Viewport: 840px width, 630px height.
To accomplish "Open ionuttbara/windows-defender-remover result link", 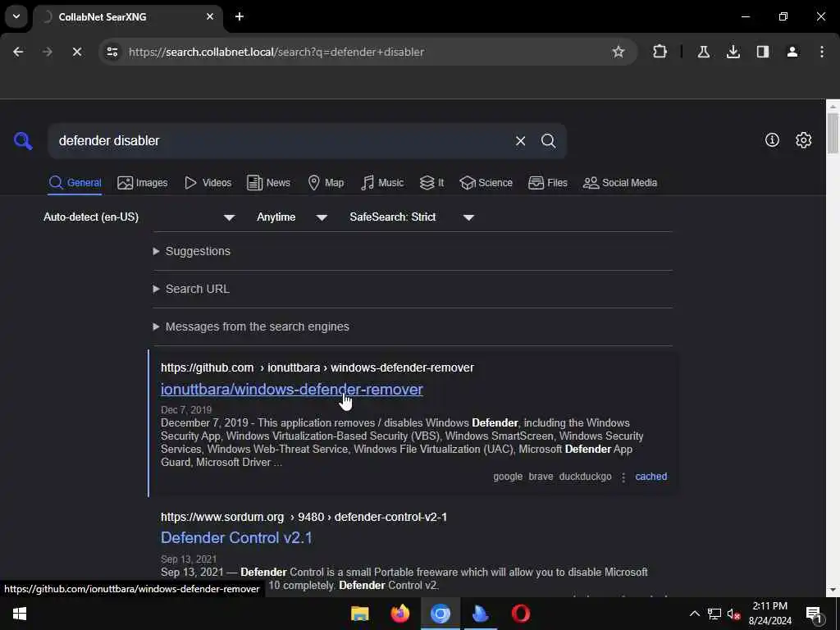I will coord(292,390).
